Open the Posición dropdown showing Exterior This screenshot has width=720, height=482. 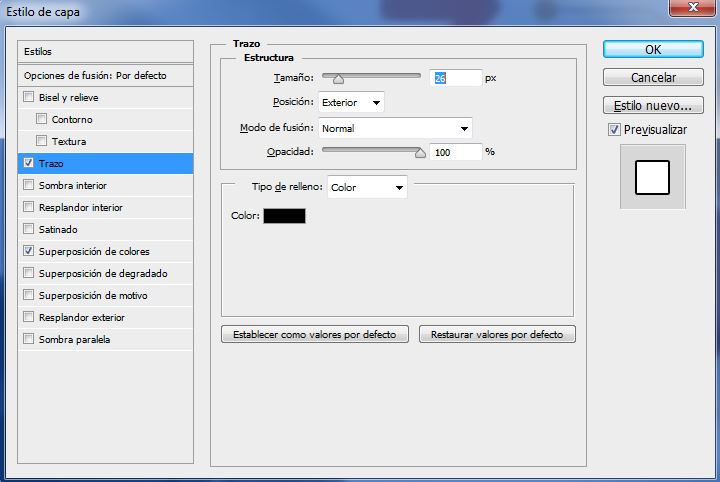click(351, 102)
